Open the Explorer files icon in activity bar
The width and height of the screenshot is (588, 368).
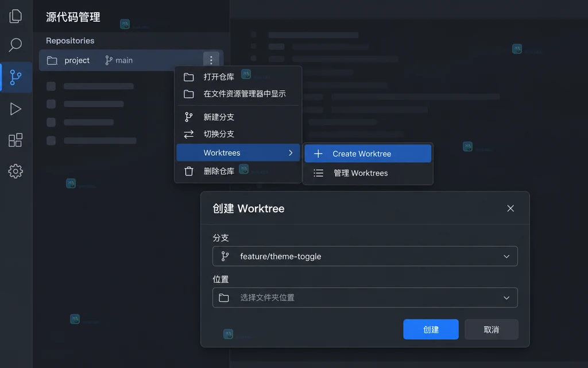click(16, 16)
